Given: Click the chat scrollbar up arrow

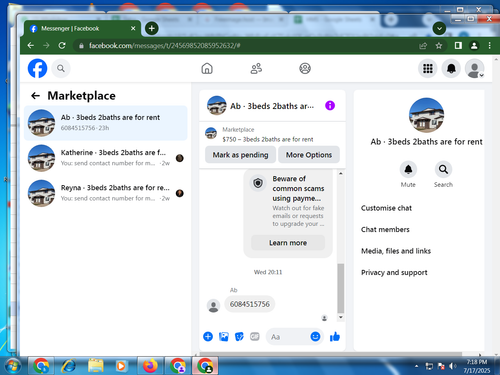Looking at the screenshot, I should [341, 174].
